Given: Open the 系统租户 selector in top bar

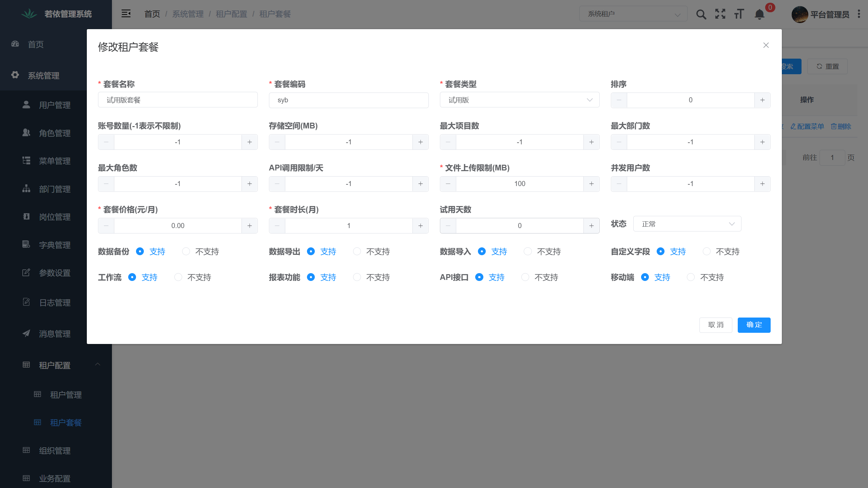Looking at the screenshot, I should point(632,14).
